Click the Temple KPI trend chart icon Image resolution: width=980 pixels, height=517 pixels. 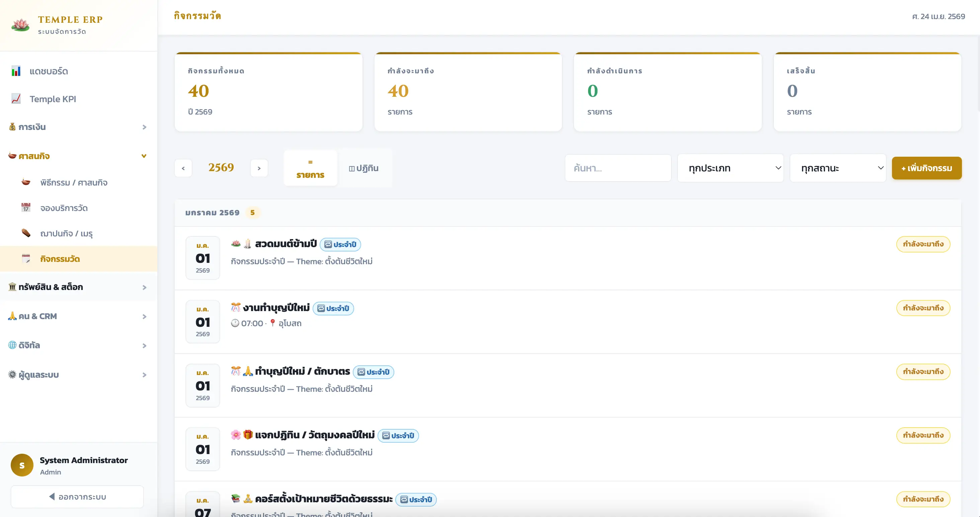pyautogui.click(x=16, y=99)
